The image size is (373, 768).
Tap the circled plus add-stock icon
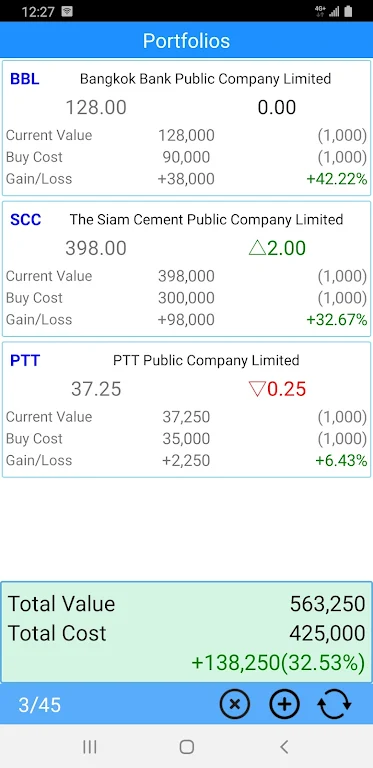point(284,704)
